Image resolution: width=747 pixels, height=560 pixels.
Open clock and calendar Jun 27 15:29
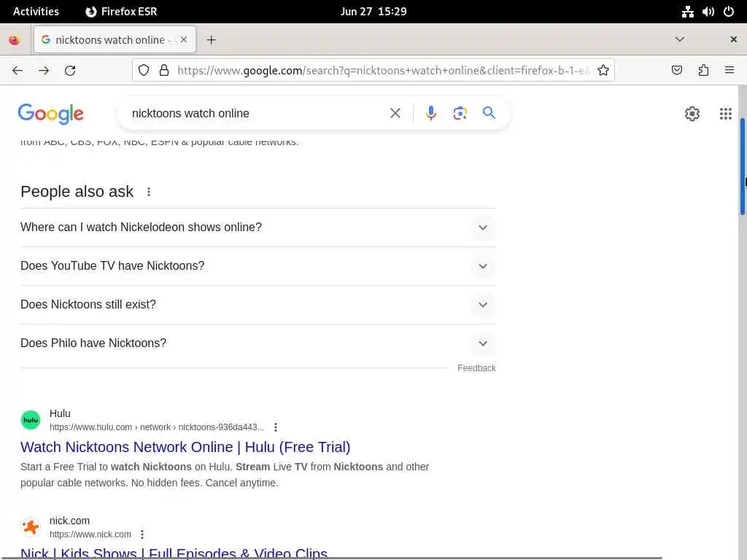[373, 12]
